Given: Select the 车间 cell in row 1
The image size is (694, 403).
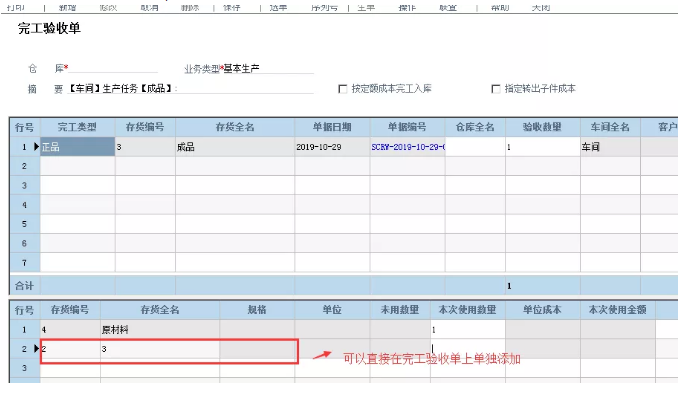Looking at the screenshot, I should pos(610,147).
